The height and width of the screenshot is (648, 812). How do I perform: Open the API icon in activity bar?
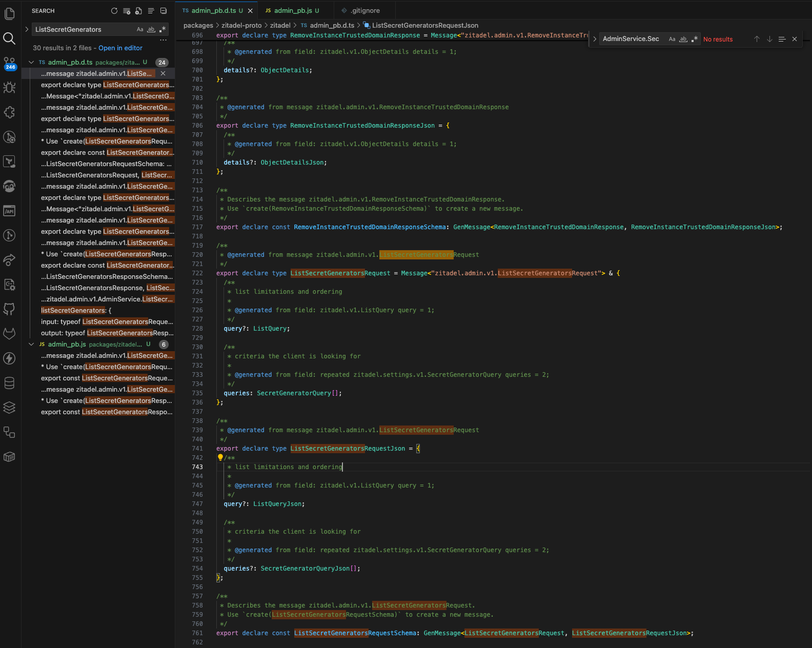[x=9, y=211]
